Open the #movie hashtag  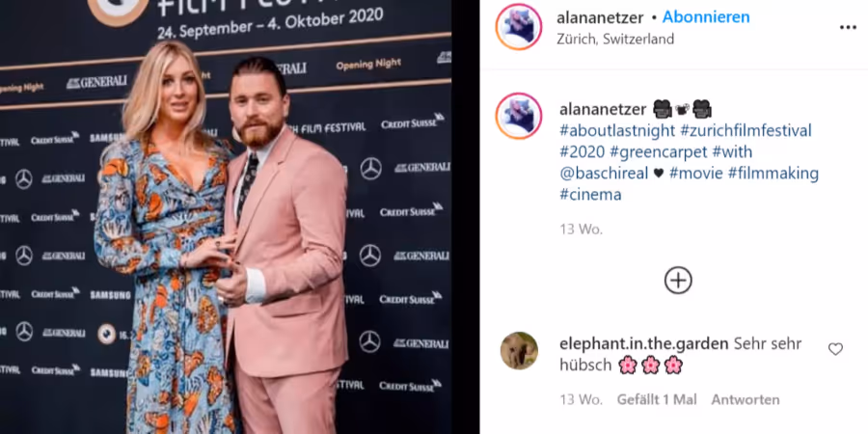tap(695, 174)
